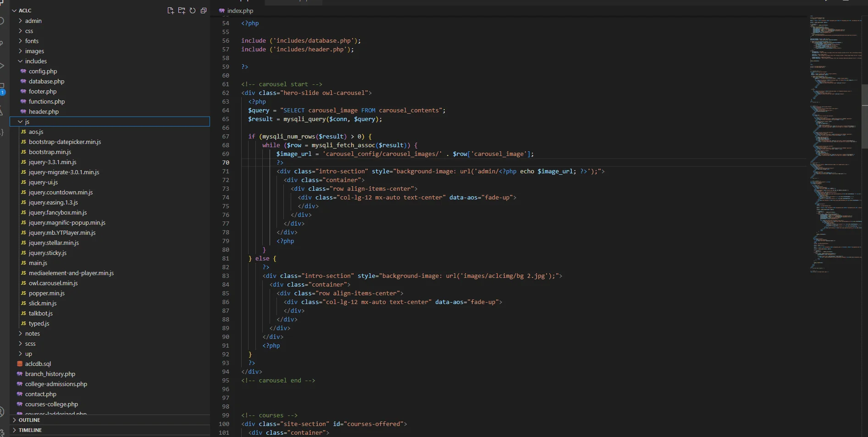Viewport: 868px width, 437px height.
Task: Click the PHP icon next to contact.php
Action: 20,394
